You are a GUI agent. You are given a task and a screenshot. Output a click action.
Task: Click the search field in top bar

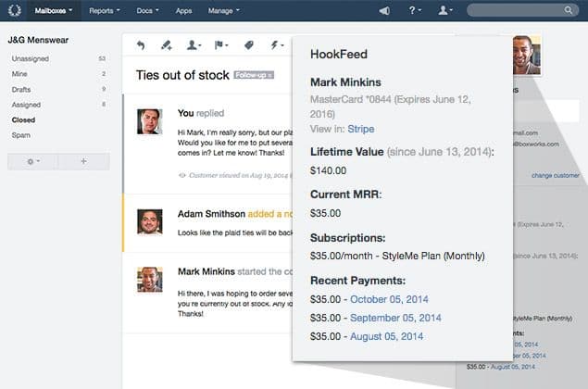(x=523, y=11)
